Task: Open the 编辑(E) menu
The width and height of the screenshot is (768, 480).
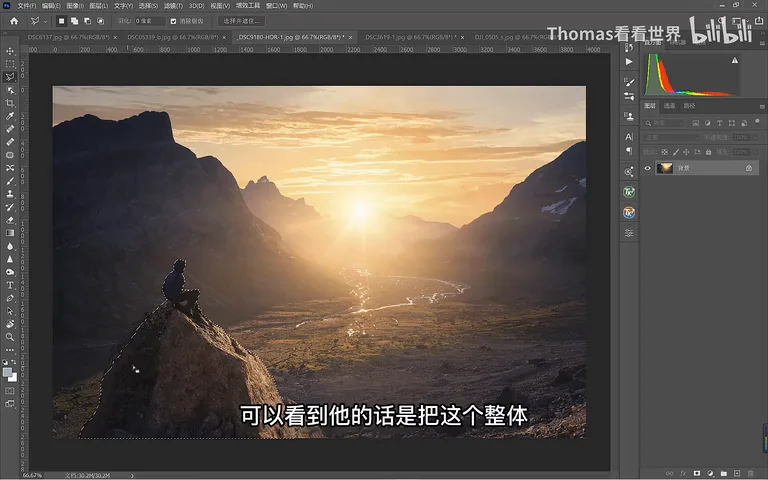Action: point(51,6)
